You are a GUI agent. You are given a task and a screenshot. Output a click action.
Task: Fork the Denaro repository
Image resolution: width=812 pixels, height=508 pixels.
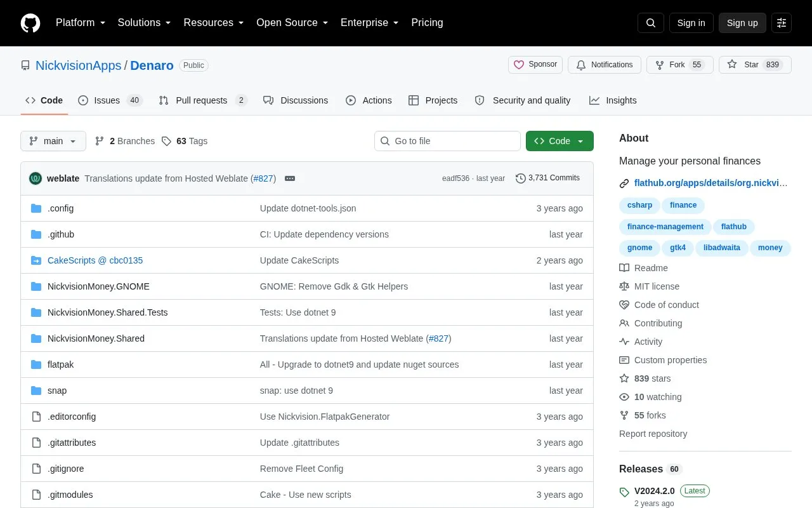680,65
